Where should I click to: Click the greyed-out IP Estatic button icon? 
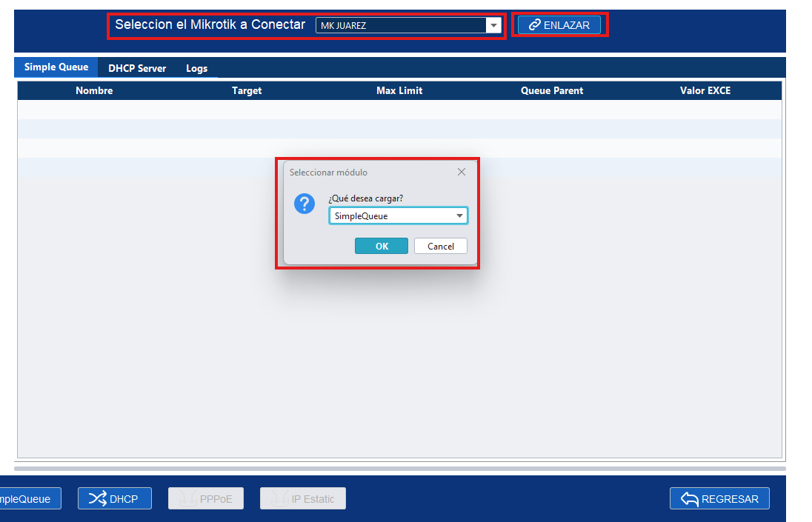tap(280, 499)
